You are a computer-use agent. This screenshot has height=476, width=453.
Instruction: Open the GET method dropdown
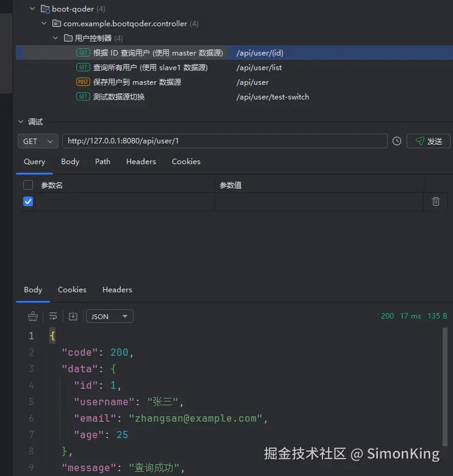click(38, 141)
